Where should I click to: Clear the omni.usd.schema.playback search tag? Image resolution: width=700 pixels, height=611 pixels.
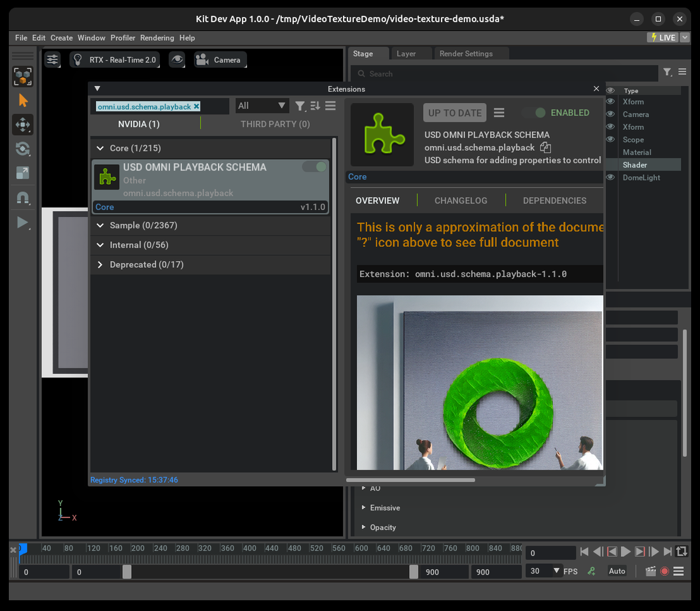click(x=197, y=106)
